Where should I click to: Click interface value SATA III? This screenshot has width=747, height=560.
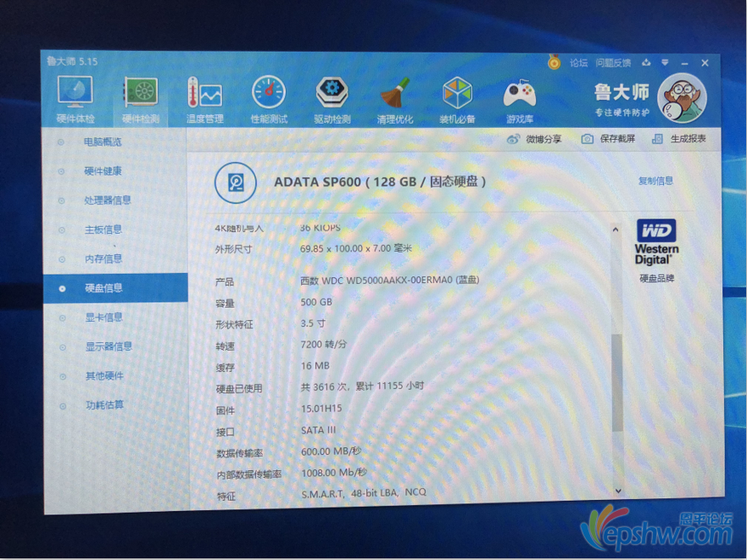click(318, 430)
